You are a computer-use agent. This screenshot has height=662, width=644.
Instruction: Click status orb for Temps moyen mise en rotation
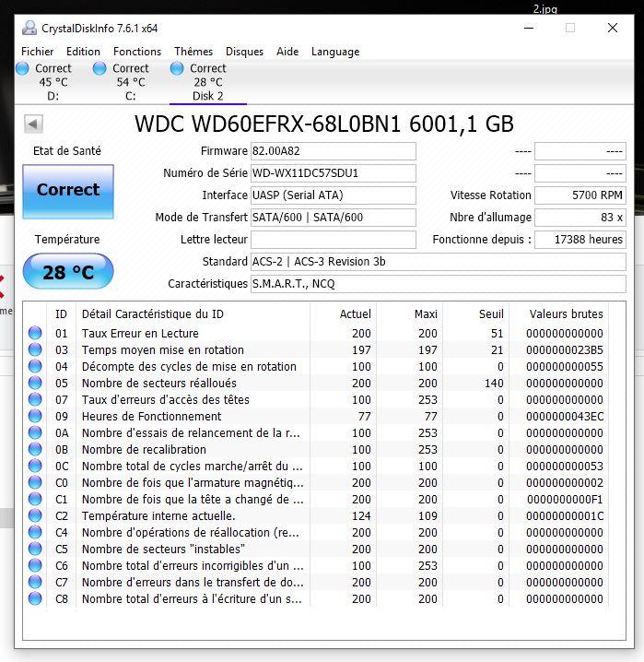pos(35,349)
